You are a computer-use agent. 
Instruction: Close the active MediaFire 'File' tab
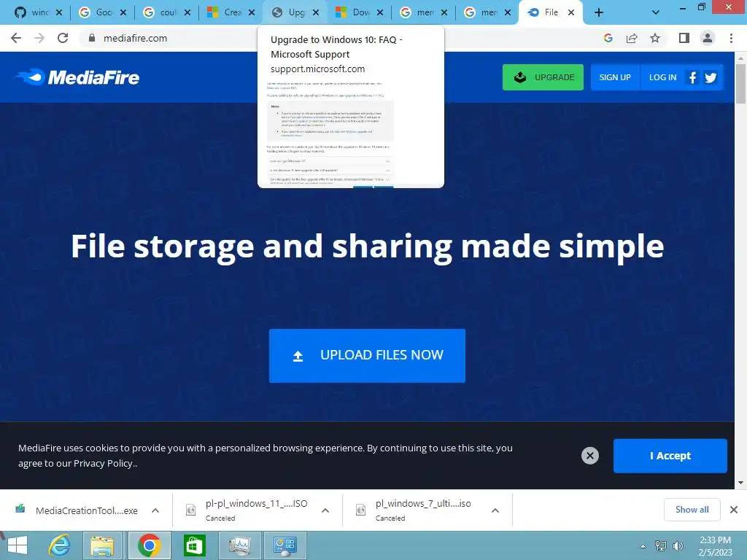[571, 12]
